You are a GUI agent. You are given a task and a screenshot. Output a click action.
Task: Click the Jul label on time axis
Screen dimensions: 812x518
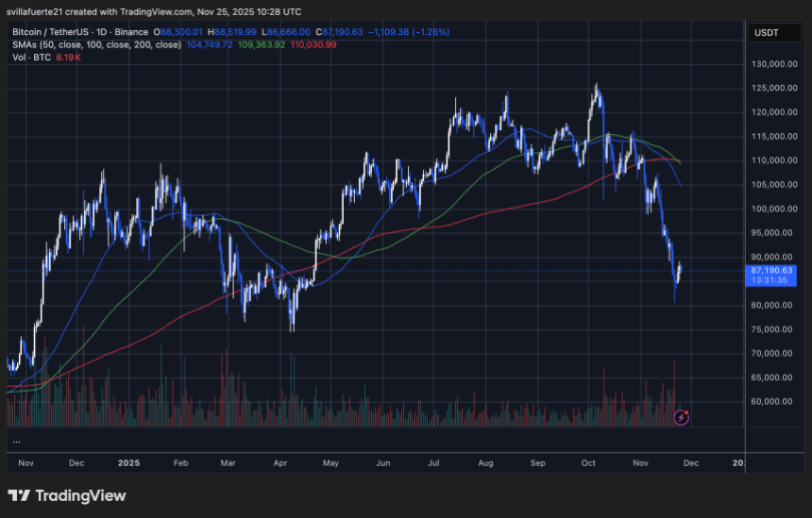tap(434, 463)
